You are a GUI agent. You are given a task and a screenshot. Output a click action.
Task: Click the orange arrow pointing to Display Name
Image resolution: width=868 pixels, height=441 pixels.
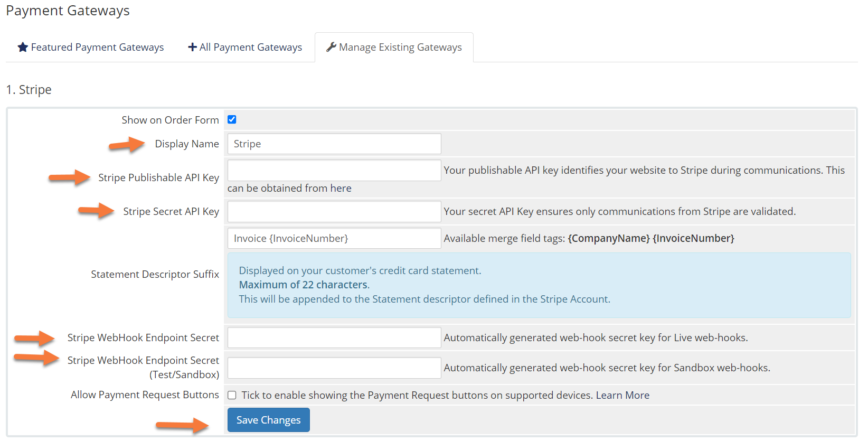pyautogui.click(x=127, y=145)
